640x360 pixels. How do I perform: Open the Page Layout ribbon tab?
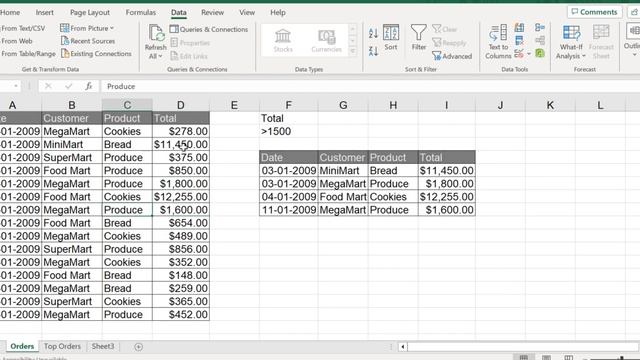pyautogui.click(x=90, y=12)
